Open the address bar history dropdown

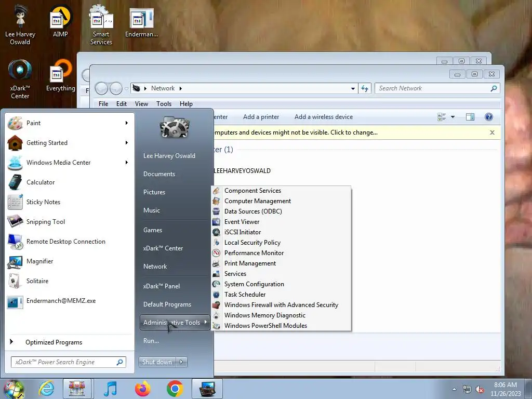pos(353,88)
